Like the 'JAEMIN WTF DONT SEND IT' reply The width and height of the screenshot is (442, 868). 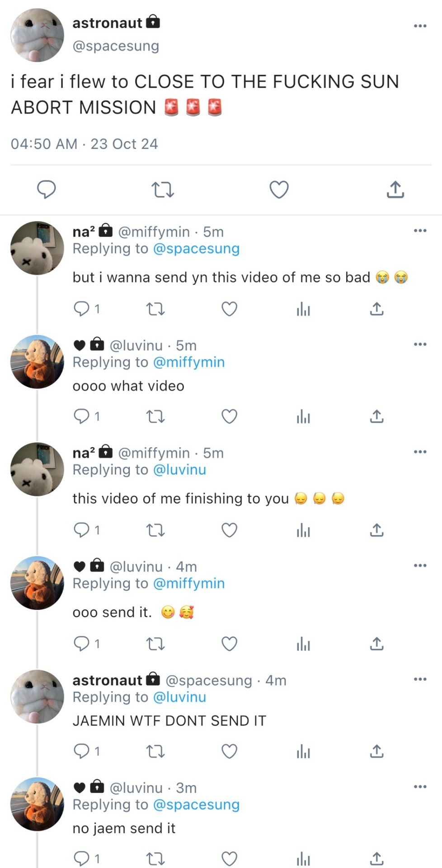click(x=229, y=751)
